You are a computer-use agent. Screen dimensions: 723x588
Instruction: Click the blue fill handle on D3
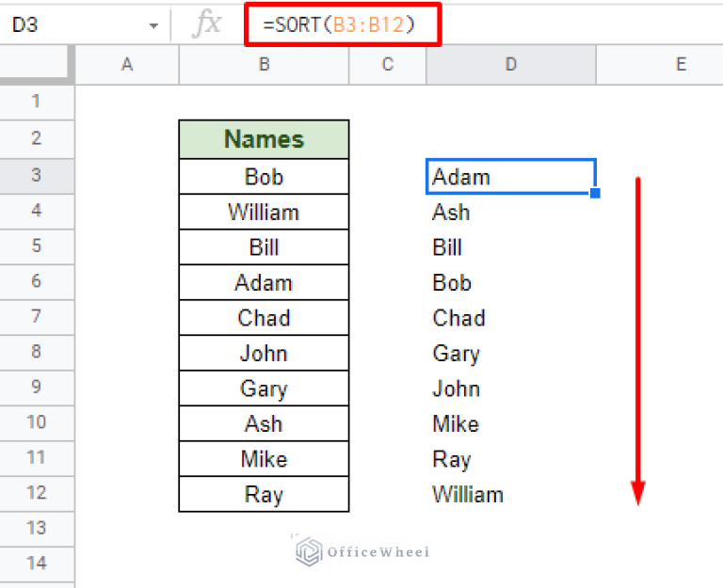point(595,193)
